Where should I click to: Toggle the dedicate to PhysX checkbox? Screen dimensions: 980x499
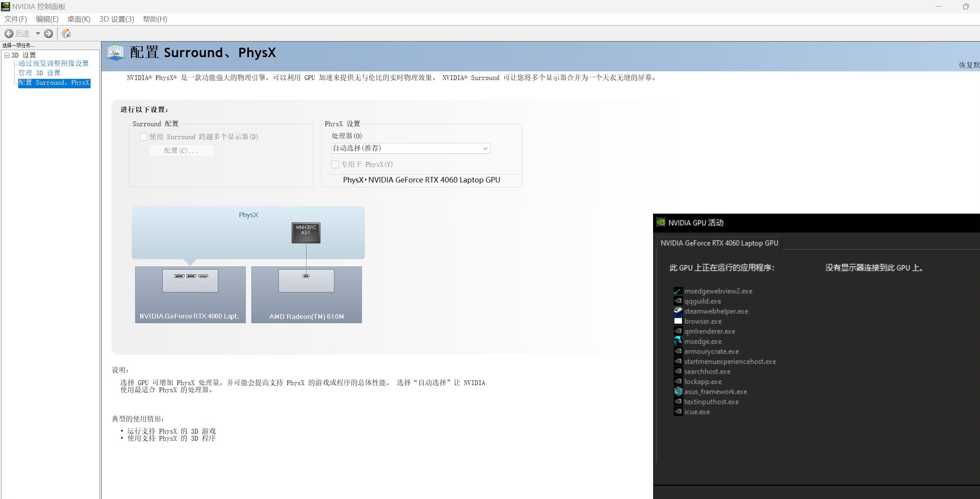click(335, 164)
